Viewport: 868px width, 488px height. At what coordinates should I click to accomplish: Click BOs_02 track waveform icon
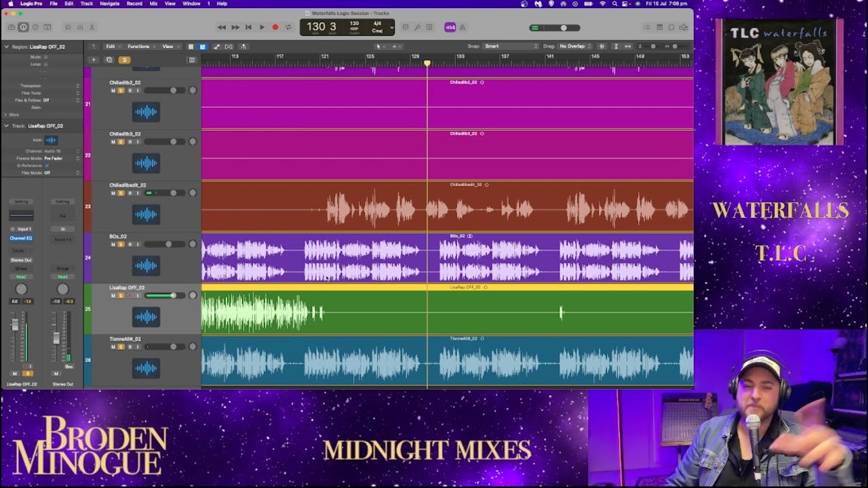click(146, 266)
